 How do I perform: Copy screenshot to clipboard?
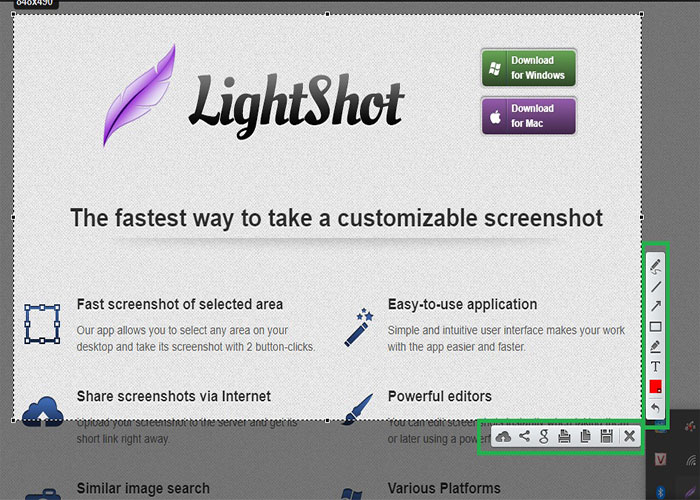586,436
